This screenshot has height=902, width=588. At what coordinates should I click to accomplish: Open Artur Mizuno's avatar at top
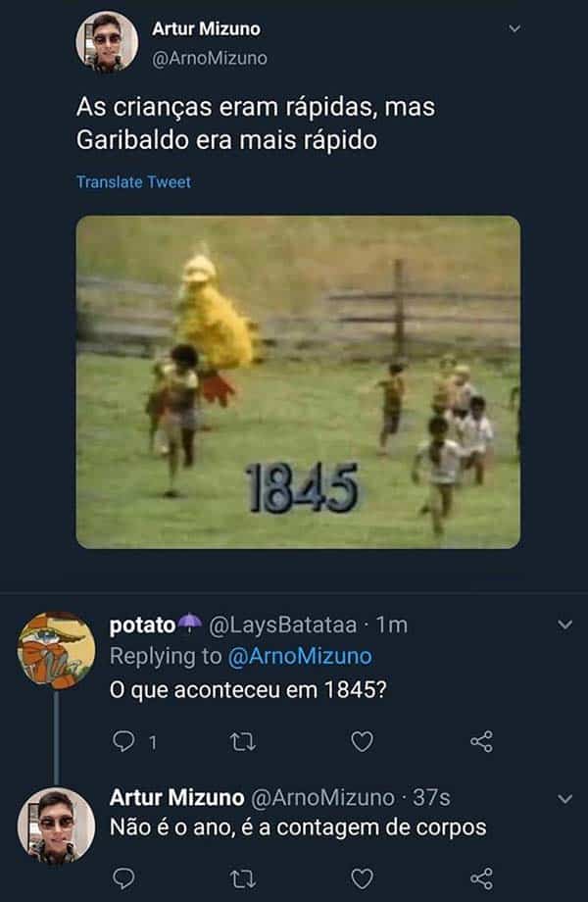click(107, 42)
